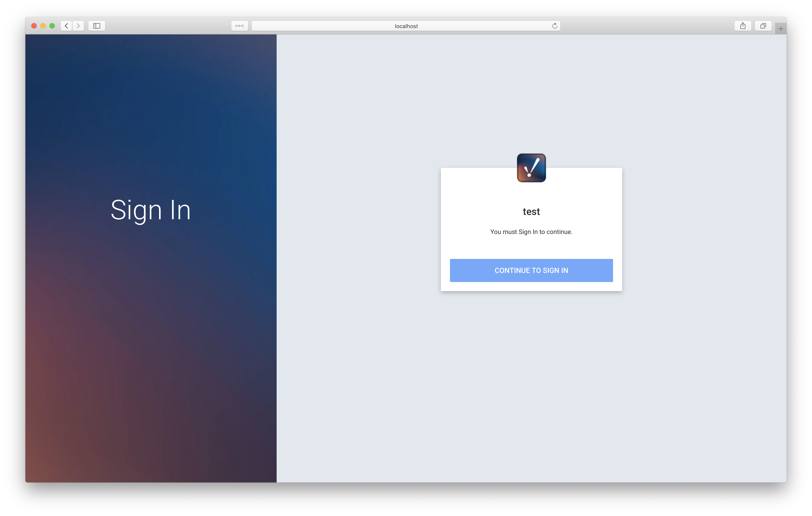Reload the localhost page

554,26
